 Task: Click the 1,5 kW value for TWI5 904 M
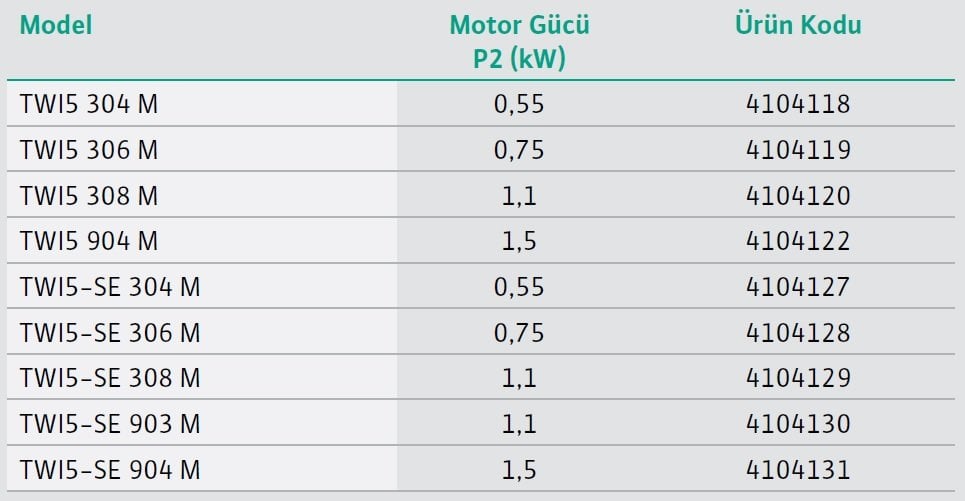(x=519, y=242)
